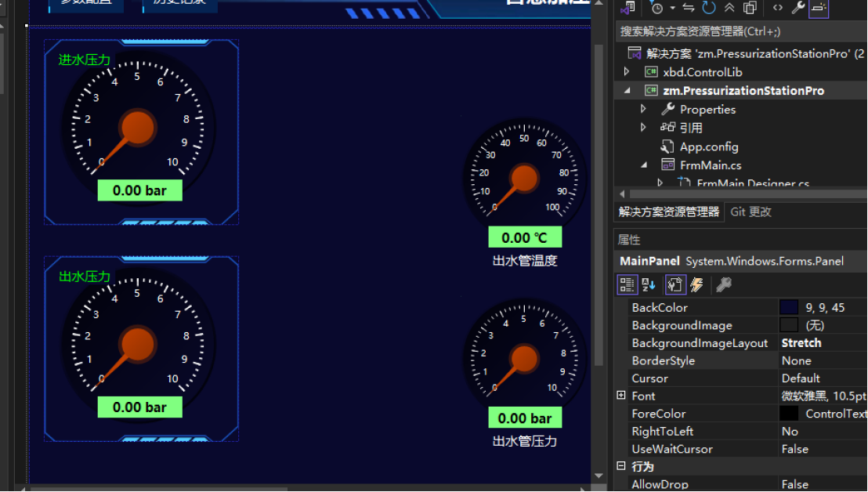The width and height of the screenshot is (868, 492).
Task: Expand the xbd.ControlLib project node
Action: tap(627, 72)
